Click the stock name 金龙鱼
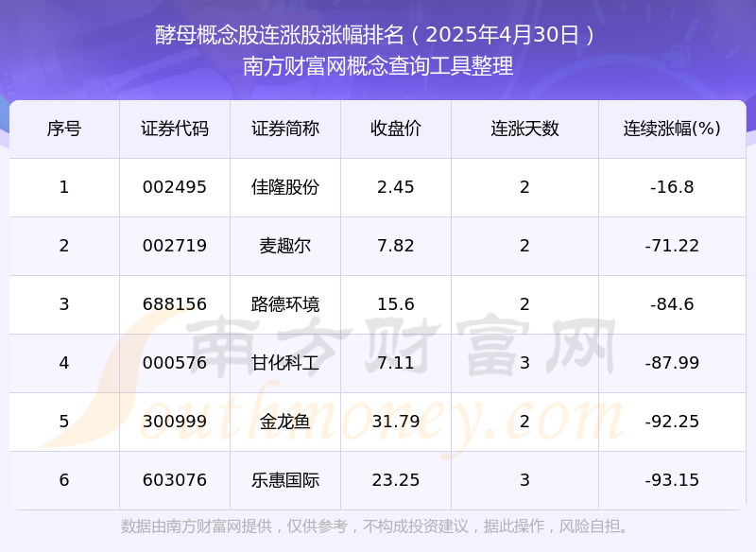 (285, 422)
